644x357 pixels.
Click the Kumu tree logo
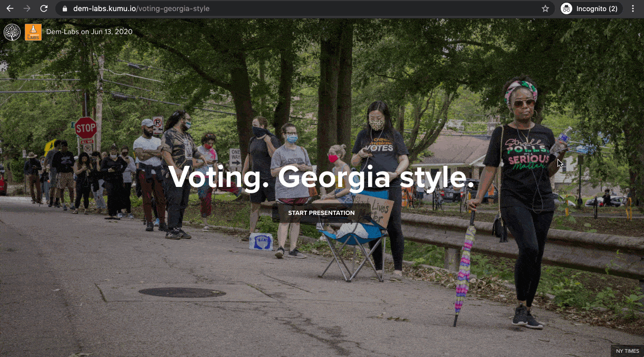point(12,32)
